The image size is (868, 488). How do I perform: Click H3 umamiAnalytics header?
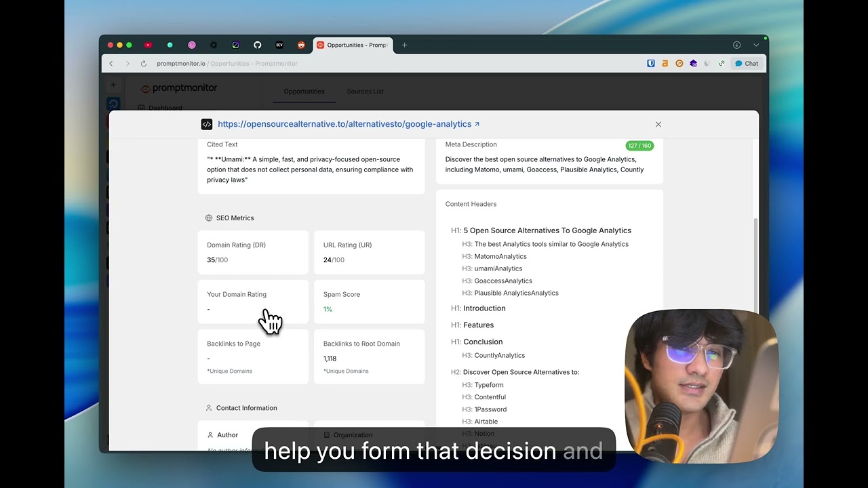pyautogui.click(x=492, y=268)
